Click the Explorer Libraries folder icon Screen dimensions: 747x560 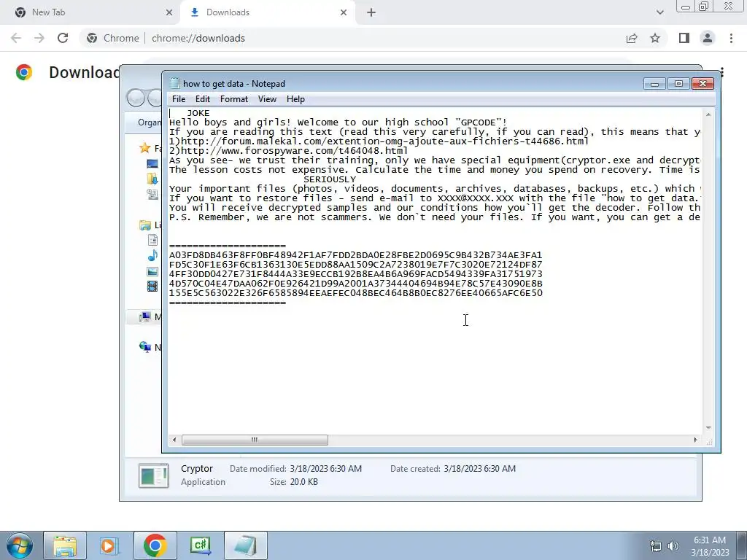[145, 225]
